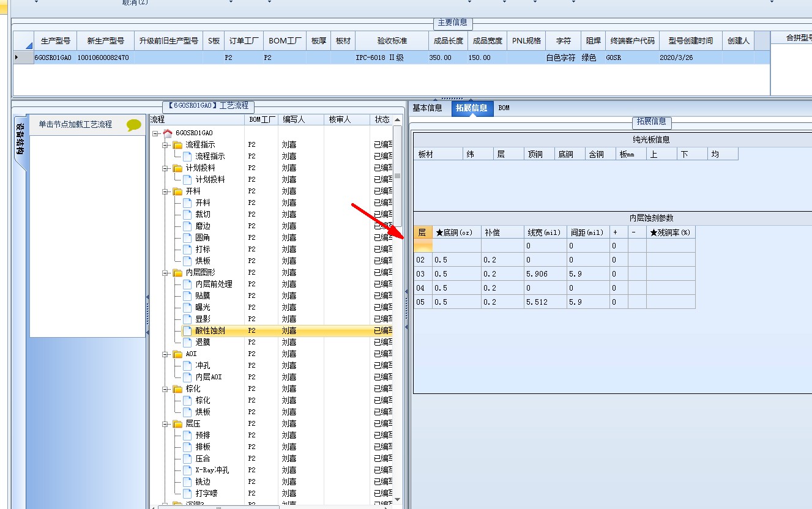Collapse the 内层图形 folder node
This screenshot has height=509, width=812.
click(165, 272)
